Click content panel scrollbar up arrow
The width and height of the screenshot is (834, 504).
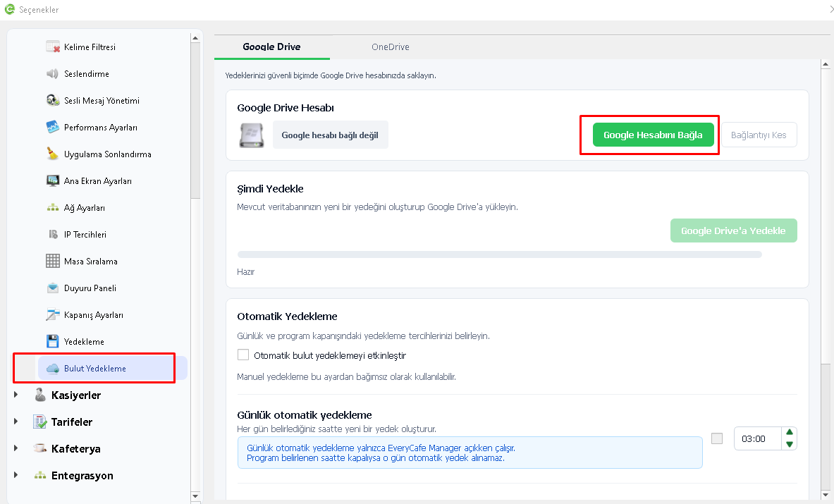point(826,64)
